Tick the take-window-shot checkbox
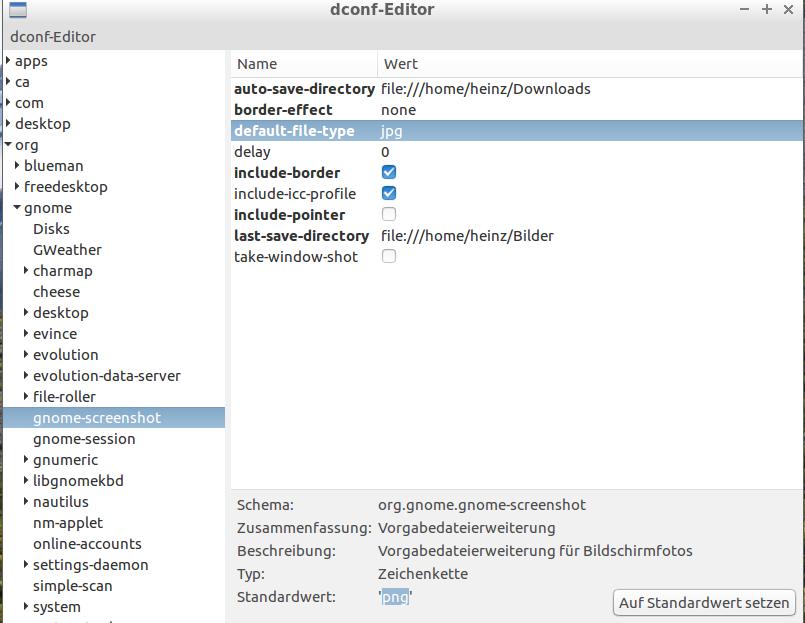The height and width of the screenshot is (623, 805). (x=389, y=256)
